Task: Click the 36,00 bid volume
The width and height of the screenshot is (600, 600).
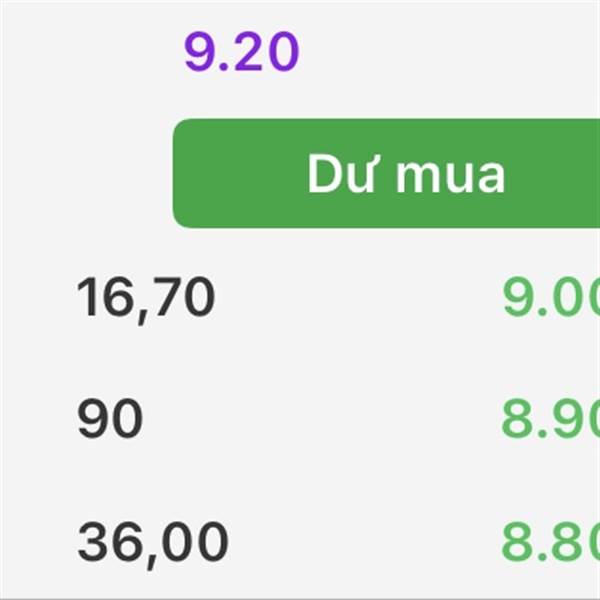Action: [x=153, y=545]
